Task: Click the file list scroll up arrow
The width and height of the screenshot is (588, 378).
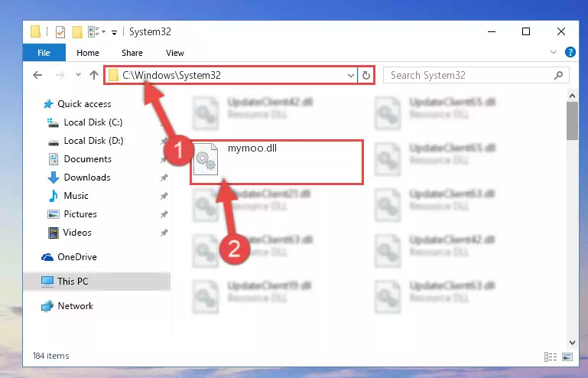Action: point(572,96)
